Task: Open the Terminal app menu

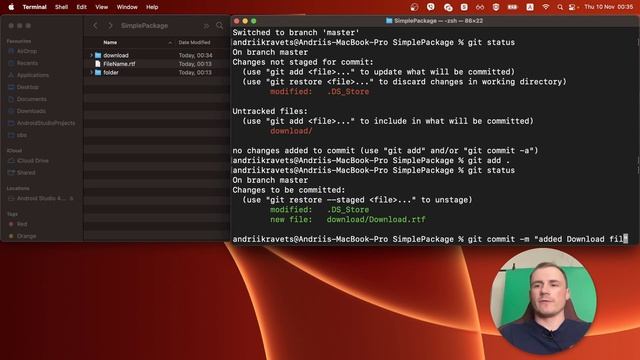Action: click(x=34, y=7)
